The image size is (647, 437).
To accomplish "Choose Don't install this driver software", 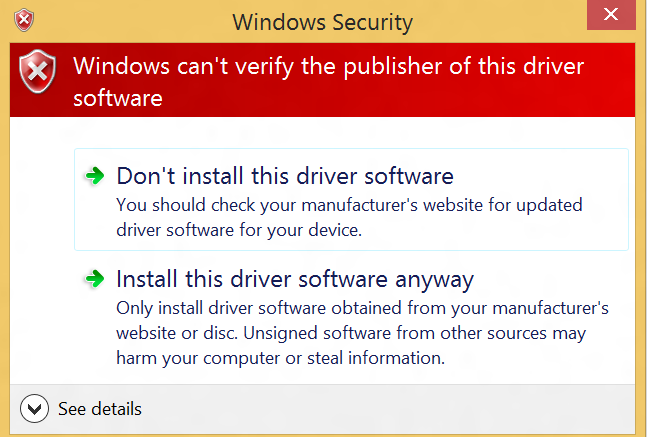I will (285, 176).
